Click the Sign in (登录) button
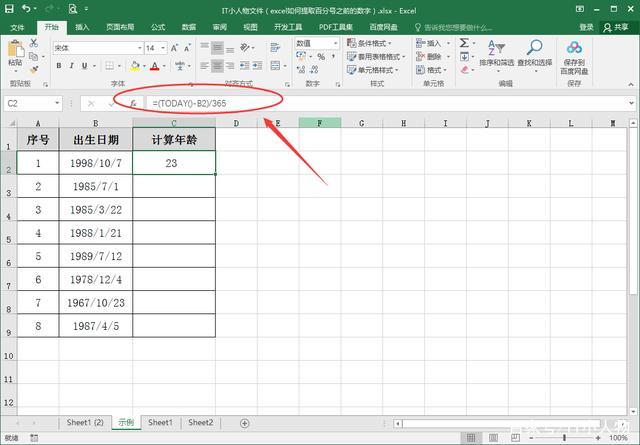 point(586,27)
